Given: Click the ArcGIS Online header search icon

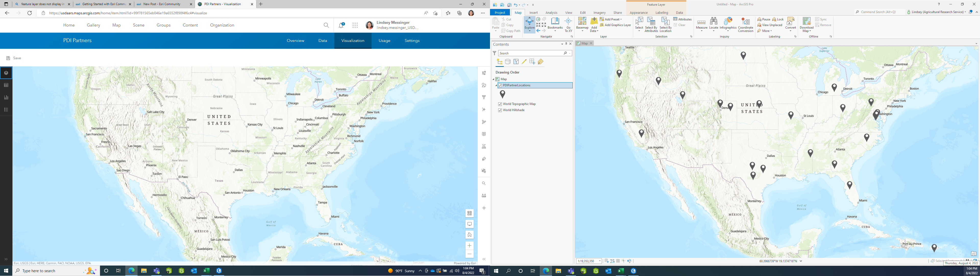Looking at the screenshot, I should pyautogui.click(x=326, y=25).
